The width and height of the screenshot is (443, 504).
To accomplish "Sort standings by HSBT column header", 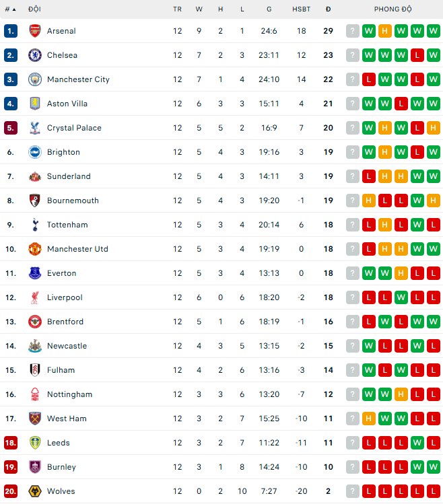I will pos(301,9).
